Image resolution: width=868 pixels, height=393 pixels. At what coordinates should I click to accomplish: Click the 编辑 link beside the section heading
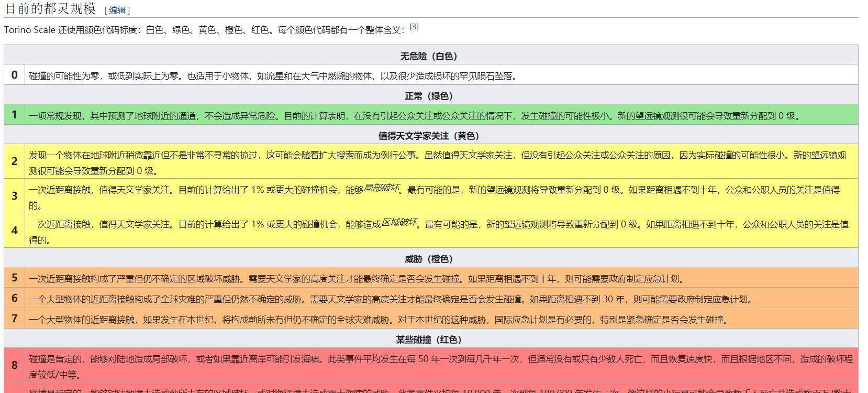point(117,10)
